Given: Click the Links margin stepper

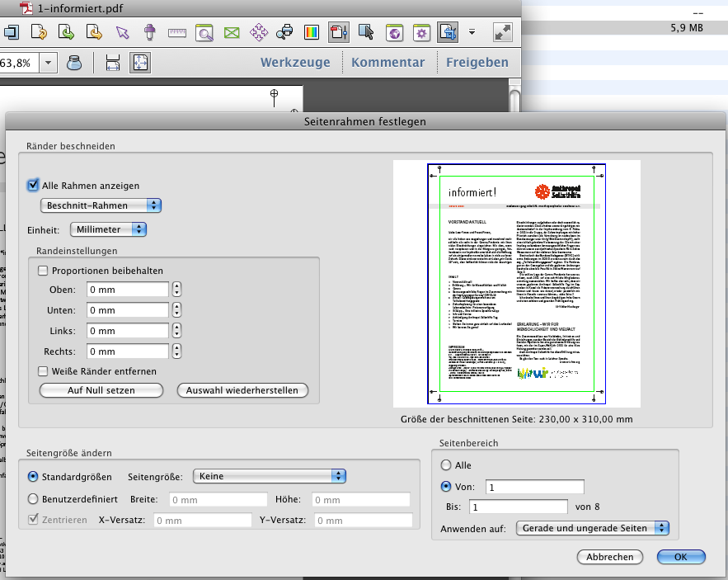Looking at the screenshot, I should [176, 331].
